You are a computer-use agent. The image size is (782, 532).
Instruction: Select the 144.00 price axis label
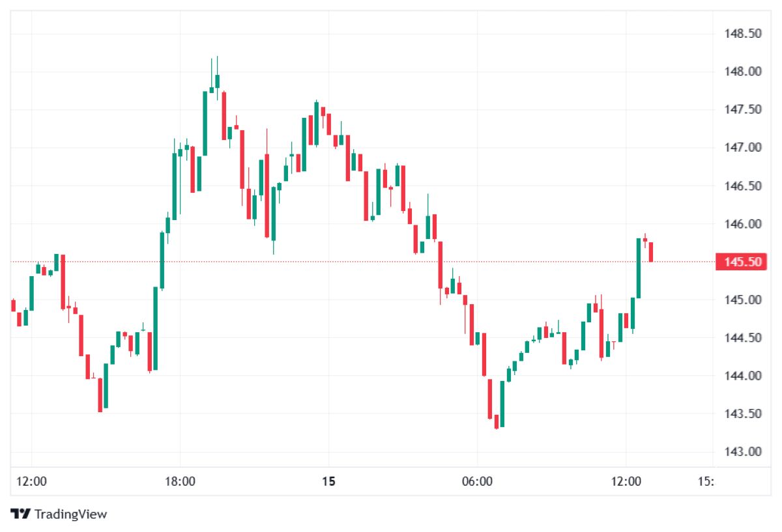point(743,376)
